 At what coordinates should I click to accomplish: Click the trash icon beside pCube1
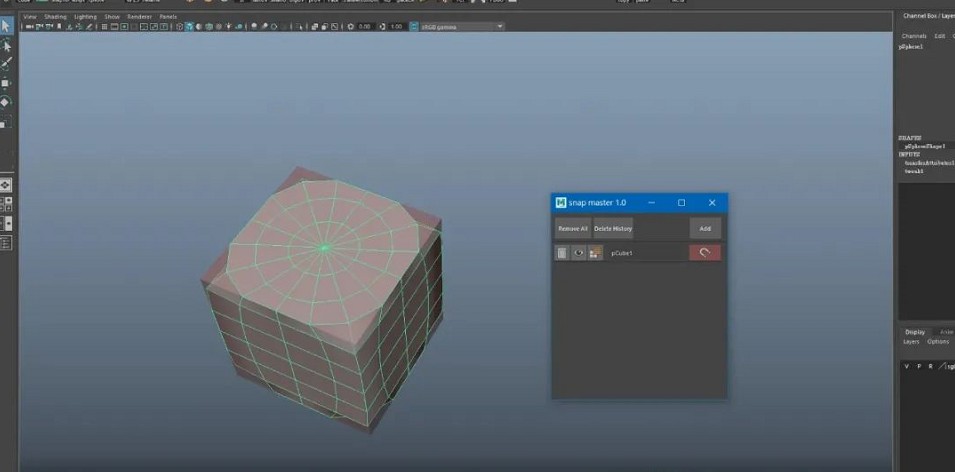[563, 253]
